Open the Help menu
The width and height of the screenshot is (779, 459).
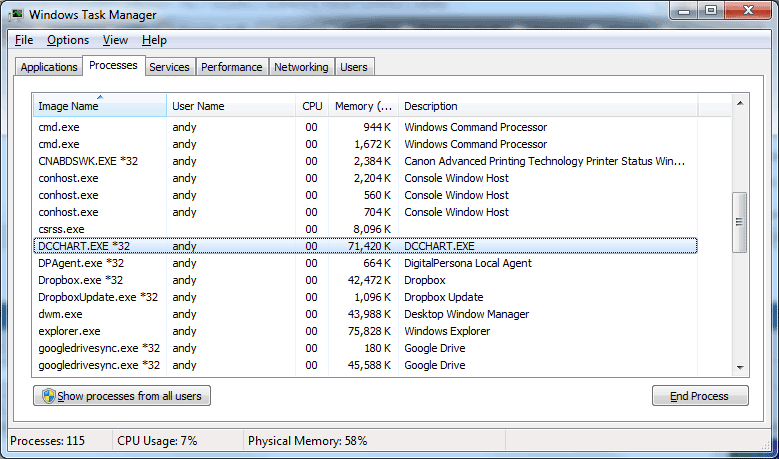(154, 40)
